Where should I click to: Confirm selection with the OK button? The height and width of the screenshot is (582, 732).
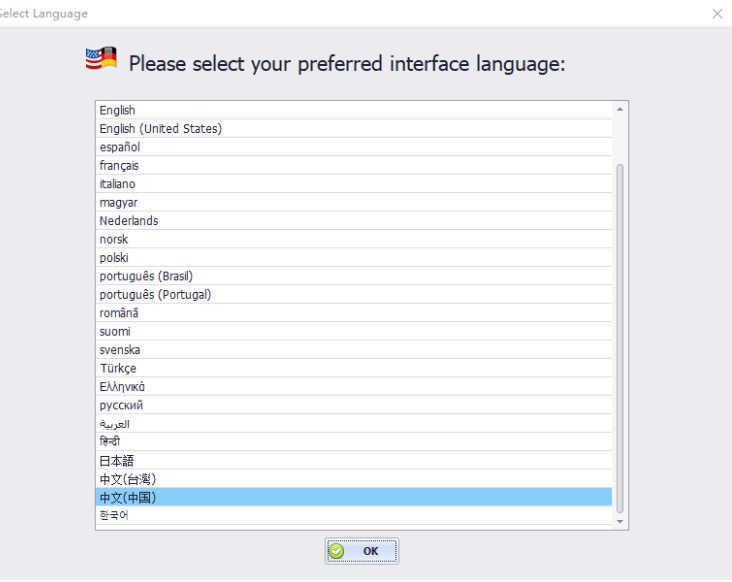click(362, 551)
